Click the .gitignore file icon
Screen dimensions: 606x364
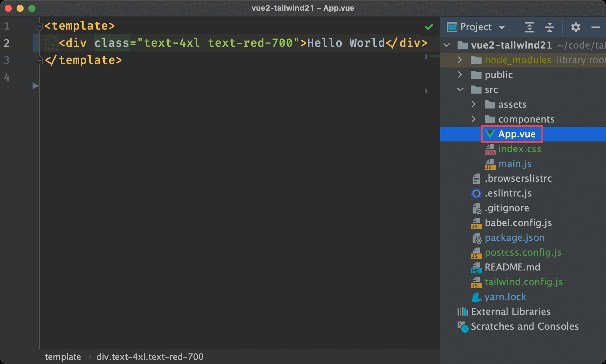pyautogui.click(x=476, y=208)
